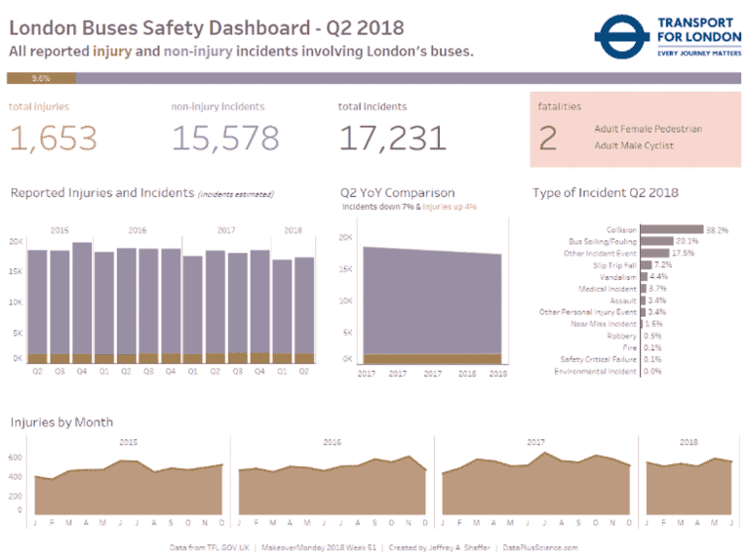Click the total incidents figure 17,231
This screenshot has width=749, height=560.
pos(392,139)
